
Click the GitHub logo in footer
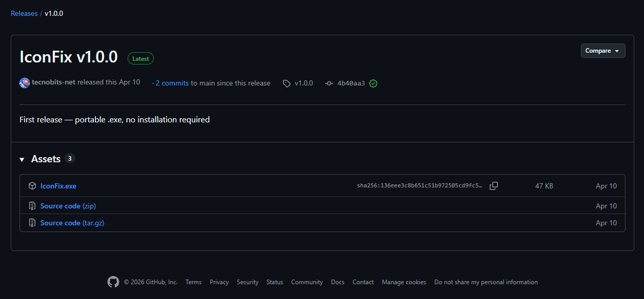[x=113, y=282]
